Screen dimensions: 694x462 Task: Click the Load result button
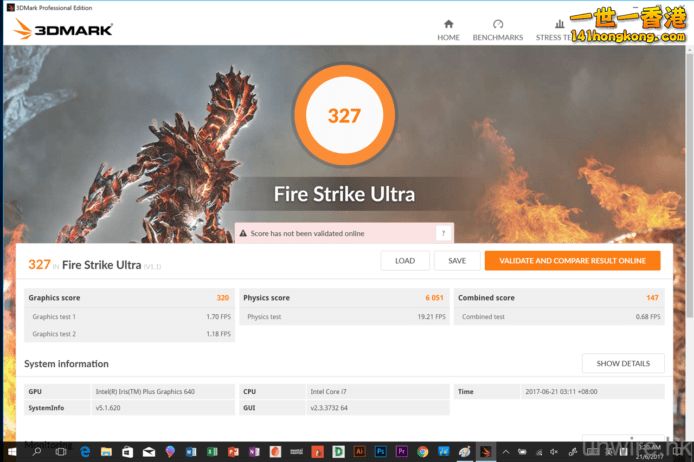click(x=405, y=261)
